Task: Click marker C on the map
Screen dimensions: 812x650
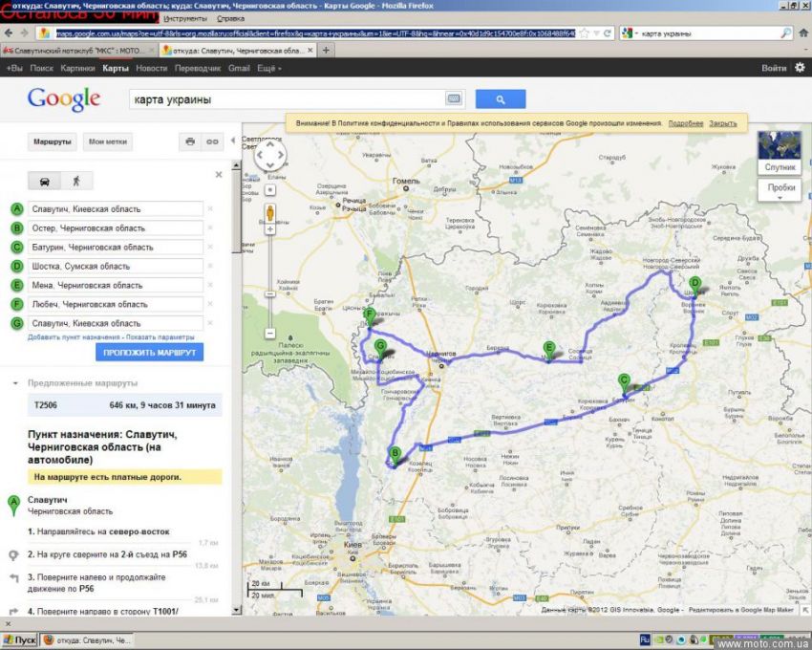Action: click(x=624, y=384)
